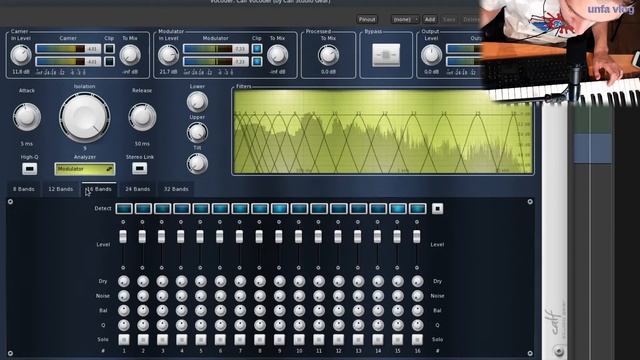The image size is (640, 360).
Task: Open the (none) preset dropdown
Action: pyautogui.click(x=404, y=19)
